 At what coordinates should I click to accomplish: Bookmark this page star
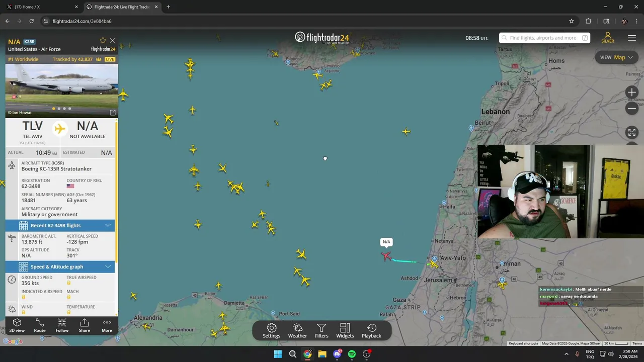(572, 21)
